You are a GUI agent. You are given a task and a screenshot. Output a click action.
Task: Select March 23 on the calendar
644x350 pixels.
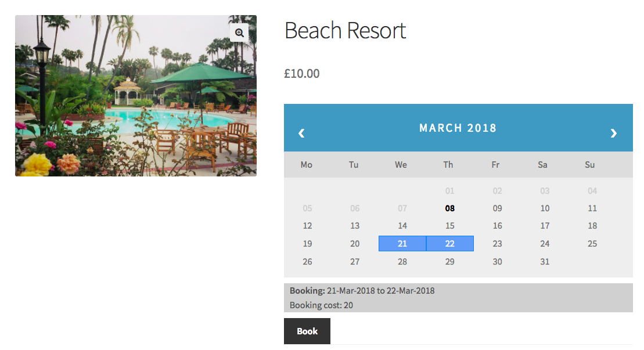[497, 243]
